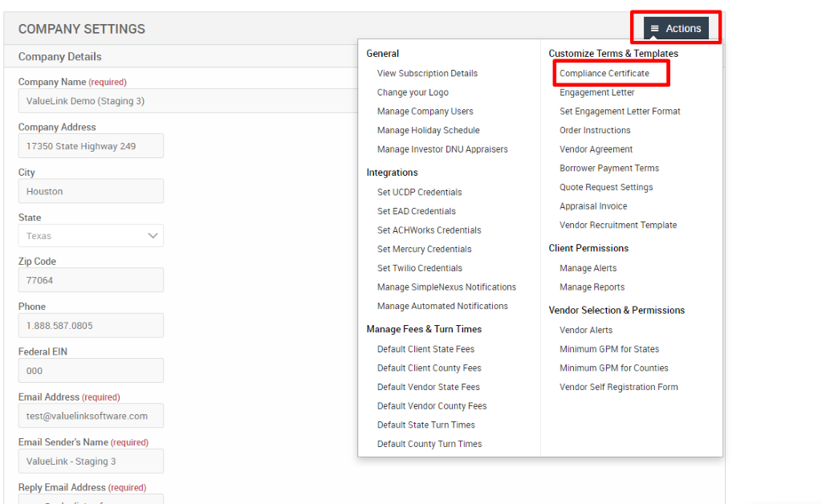This screenshot has width=822, height=504.
Task: Select Set ACHWorks Credentials
Action: tap(429, 230)
